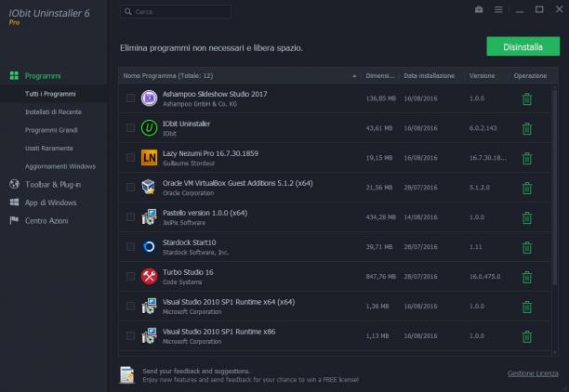The image size is (569, 392).
Task: Click trash icon for Oracle VM VirtualBox Guest Additions
Action: [527, 188]
